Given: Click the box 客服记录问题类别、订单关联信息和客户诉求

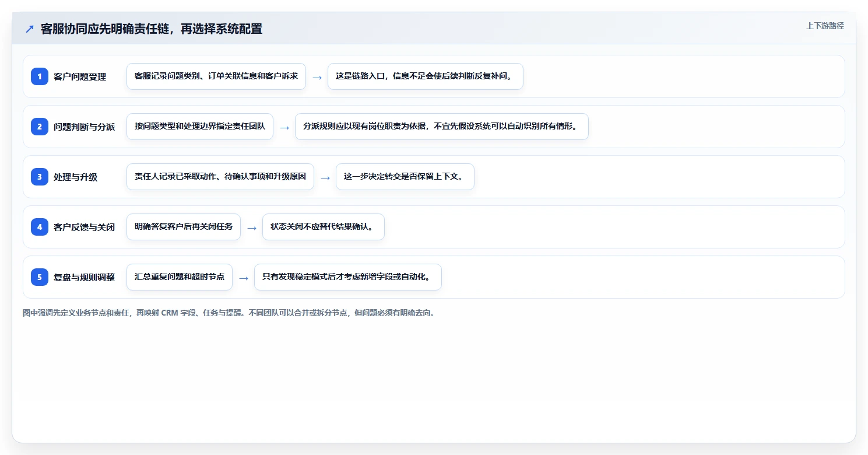Looking at the screenshot, I should [x=216, y=76].
